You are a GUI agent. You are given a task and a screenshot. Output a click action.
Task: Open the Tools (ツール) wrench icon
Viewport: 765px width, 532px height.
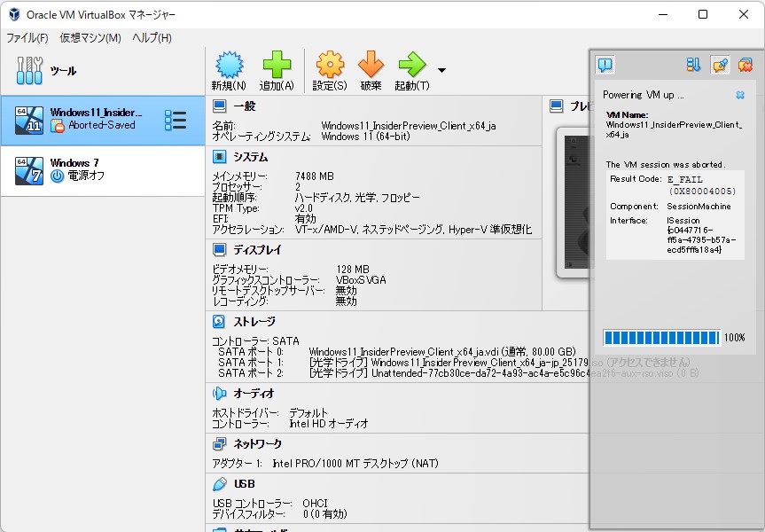[x=29, y=71]
